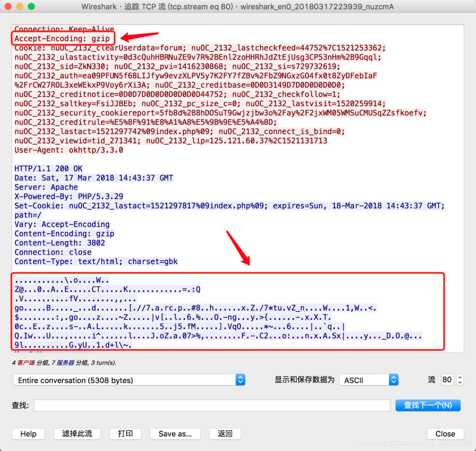The image size is (476, 451).
Task: Click the Back (返回) button
Action: coord(225,434)
